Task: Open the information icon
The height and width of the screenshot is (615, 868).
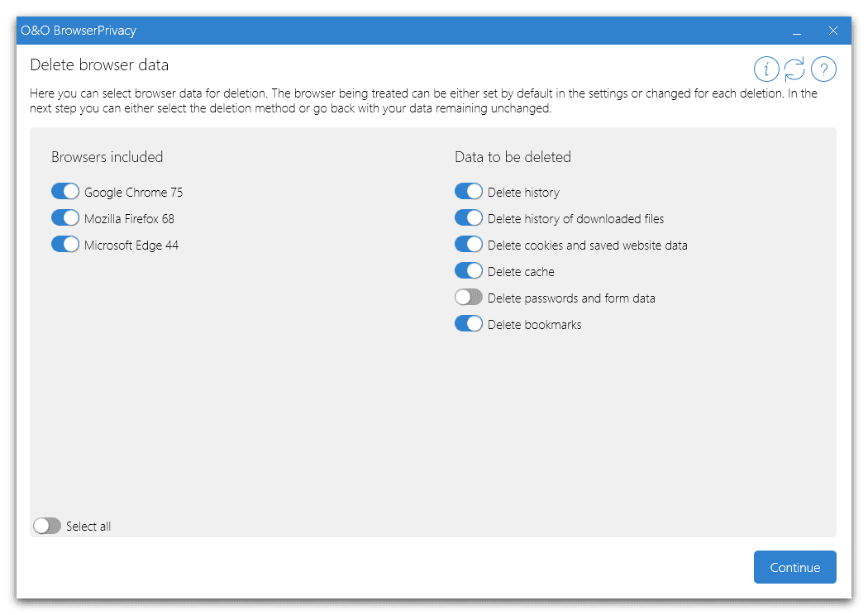Action: pyautogui.click(x=766, y=69)
